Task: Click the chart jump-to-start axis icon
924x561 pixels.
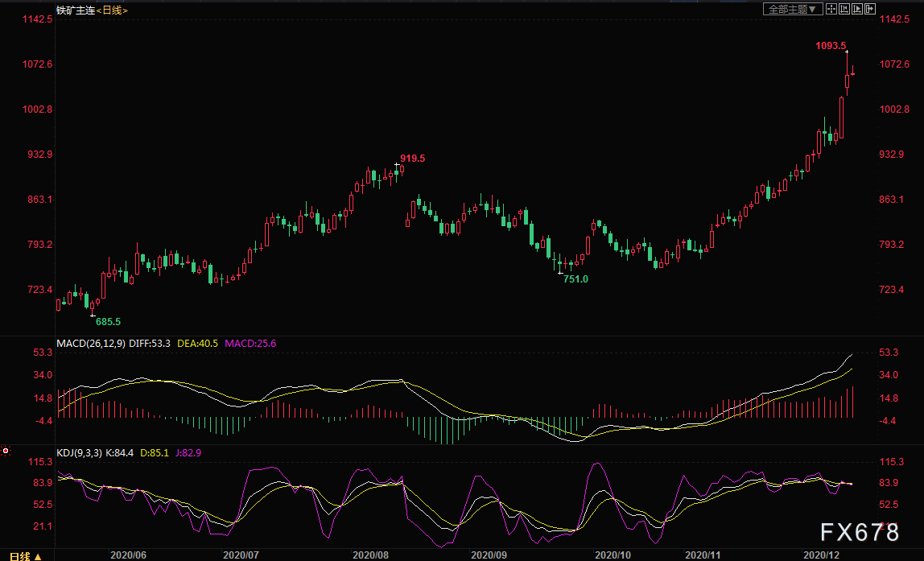Action: pyautogui.click(x=844, y=9)
